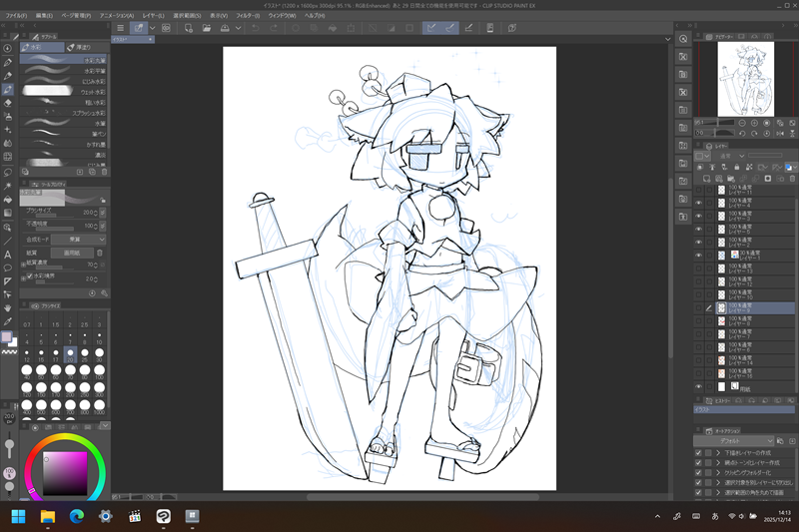Hide レイヤー 2 with its eye icon
Screen dimensions: 799x532
pyautogui.click(x=698, y=243)
